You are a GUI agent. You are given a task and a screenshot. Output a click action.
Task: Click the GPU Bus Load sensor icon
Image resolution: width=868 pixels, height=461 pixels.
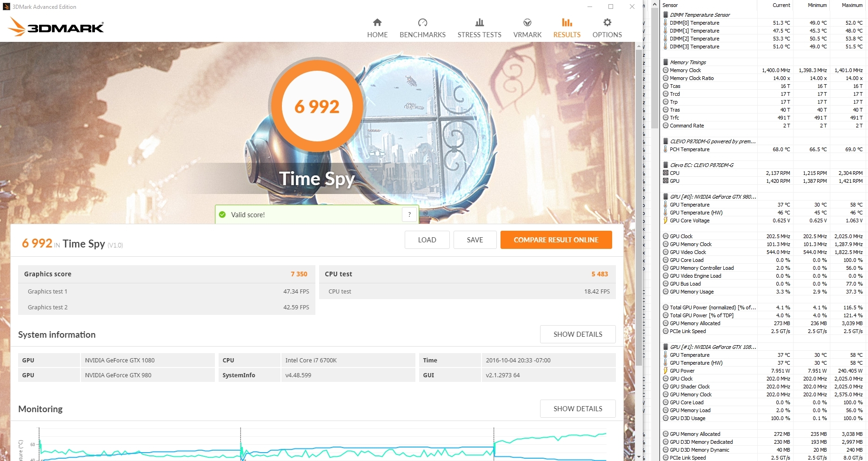666,284
